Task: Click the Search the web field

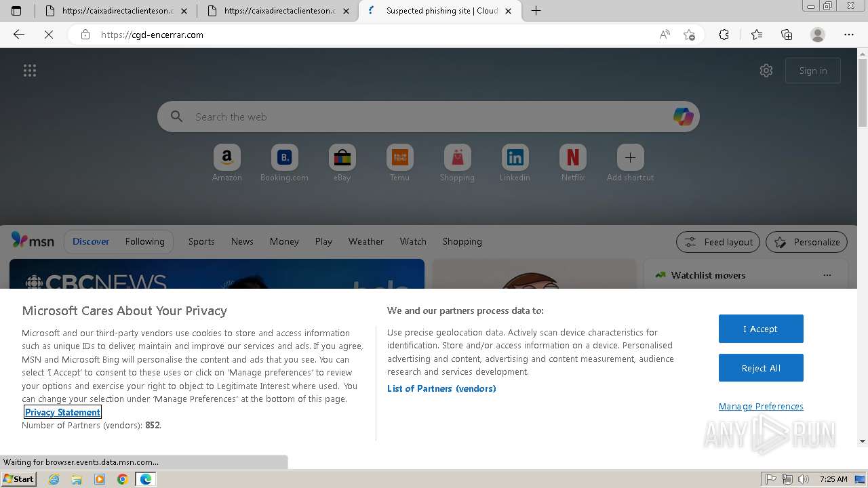Action: (429, 117)
